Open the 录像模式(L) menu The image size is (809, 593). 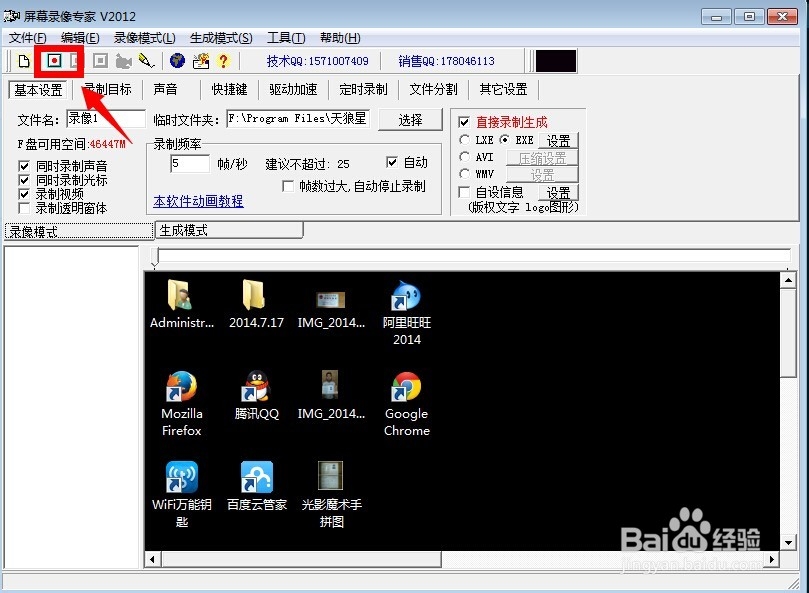click(x=144, y=38)
